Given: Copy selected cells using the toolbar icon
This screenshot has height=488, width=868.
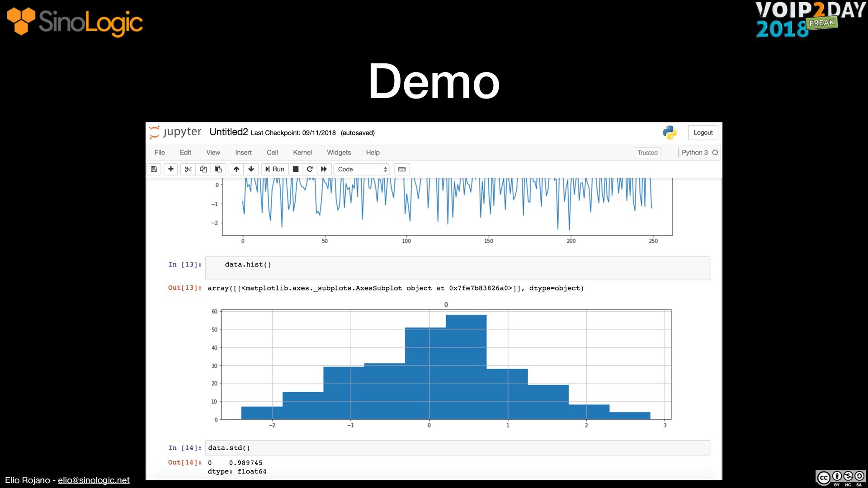Looking at the screenshot, I should pyautogui.click(x=203, y=169).
